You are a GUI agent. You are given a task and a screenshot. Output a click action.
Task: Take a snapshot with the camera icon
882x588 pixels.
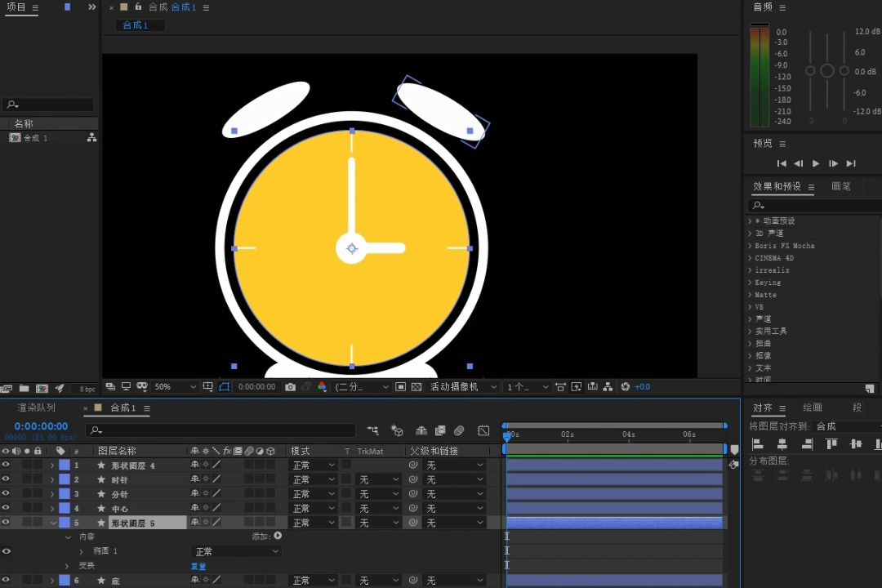[x=290, y=386]
